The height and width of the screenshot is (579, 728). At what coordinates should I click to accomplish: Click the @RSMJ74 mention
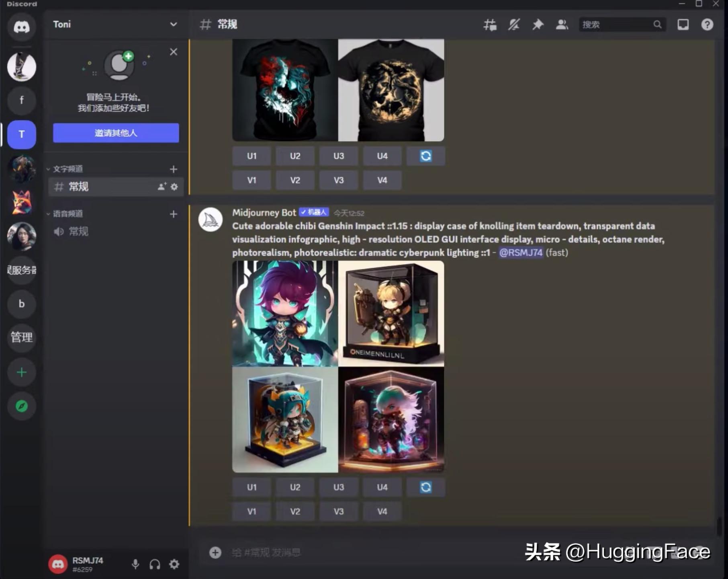coord(521,253)
